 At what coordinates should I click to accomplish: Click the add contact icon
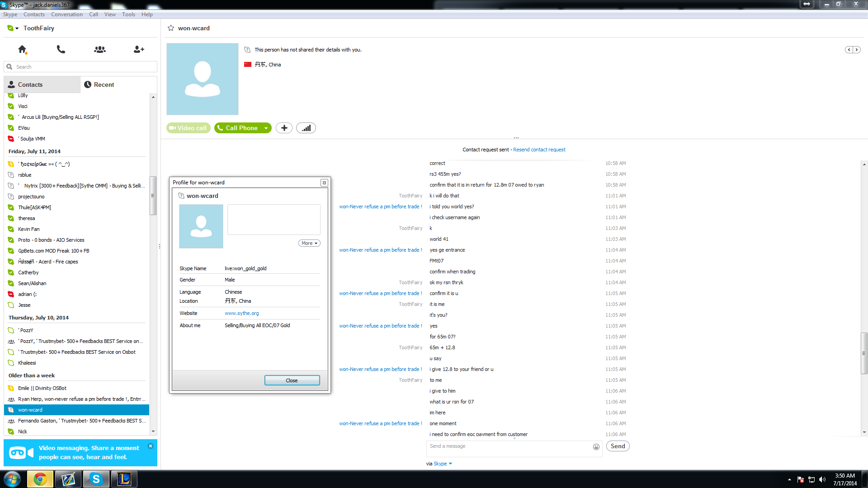coord(139,49)
